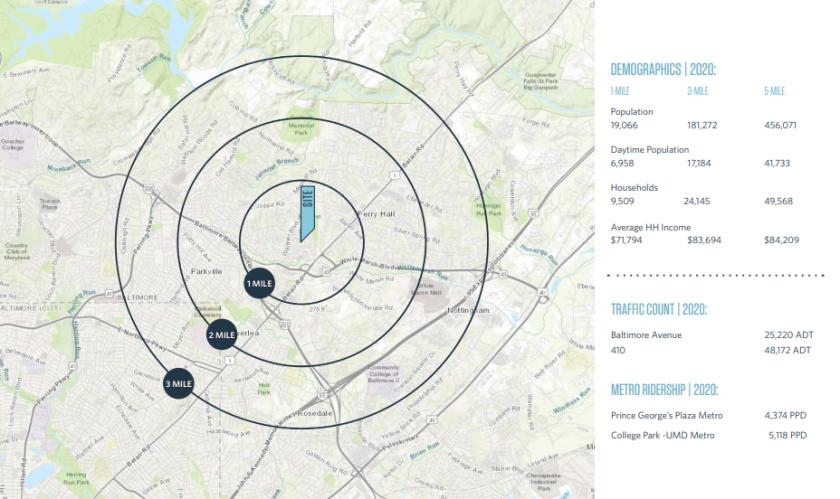The width and height of the screenshot is (840, 499).
Task: Click the Perry Hall map label
Action: (377, 215)
